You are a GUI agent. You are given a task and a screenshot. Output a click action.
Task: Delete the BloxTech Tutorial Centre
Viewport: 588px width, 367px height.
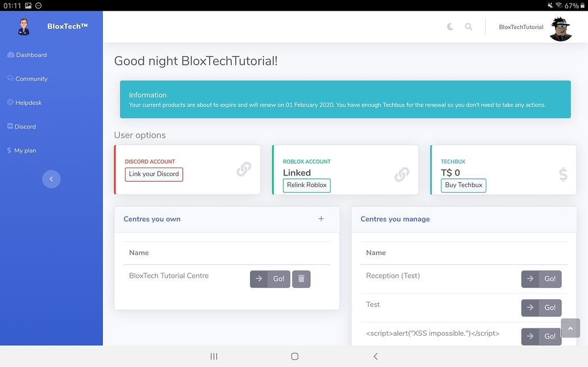tap(301, 279)
